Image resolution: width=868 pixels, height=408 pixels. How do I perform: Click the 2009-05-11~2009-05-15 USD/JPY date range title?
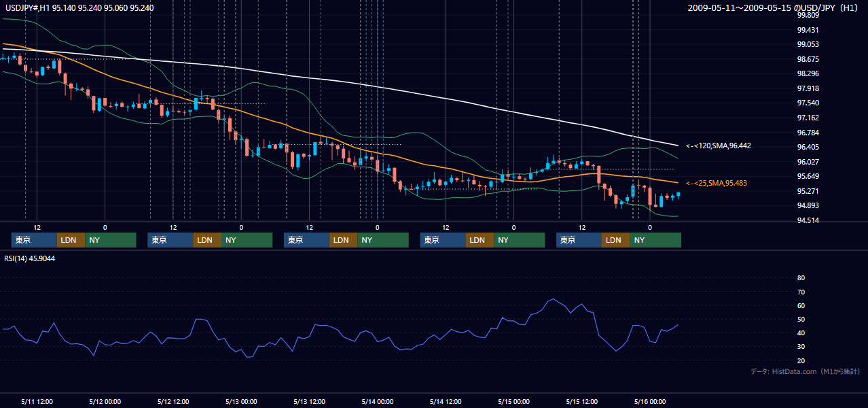(x=773, y=8)
